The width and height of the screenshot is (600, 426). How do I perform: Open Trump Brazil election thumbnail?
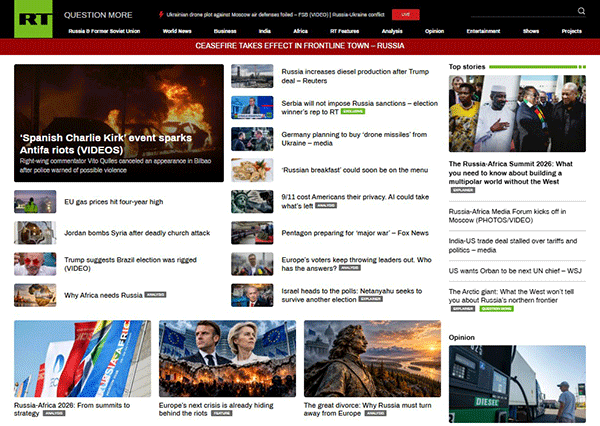35,264
